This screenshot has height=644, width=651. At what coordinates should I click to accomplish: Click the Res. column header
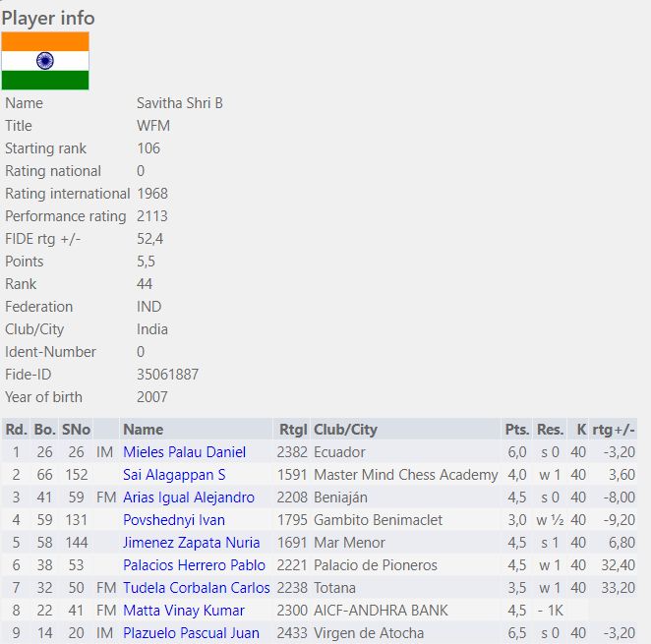click(550, 430)
